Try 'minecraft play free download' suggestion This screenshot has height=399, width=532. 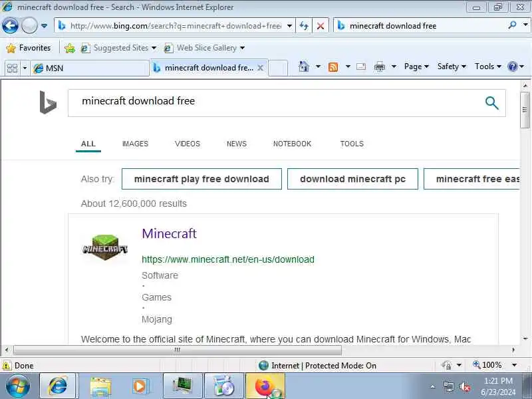coord(201,179)
